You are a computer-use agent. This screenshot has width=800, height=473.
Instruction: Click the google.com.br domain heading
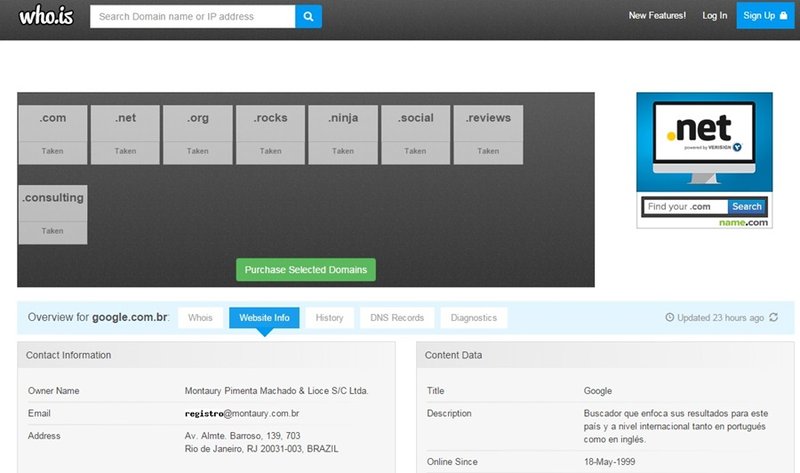tap(130, 317)
